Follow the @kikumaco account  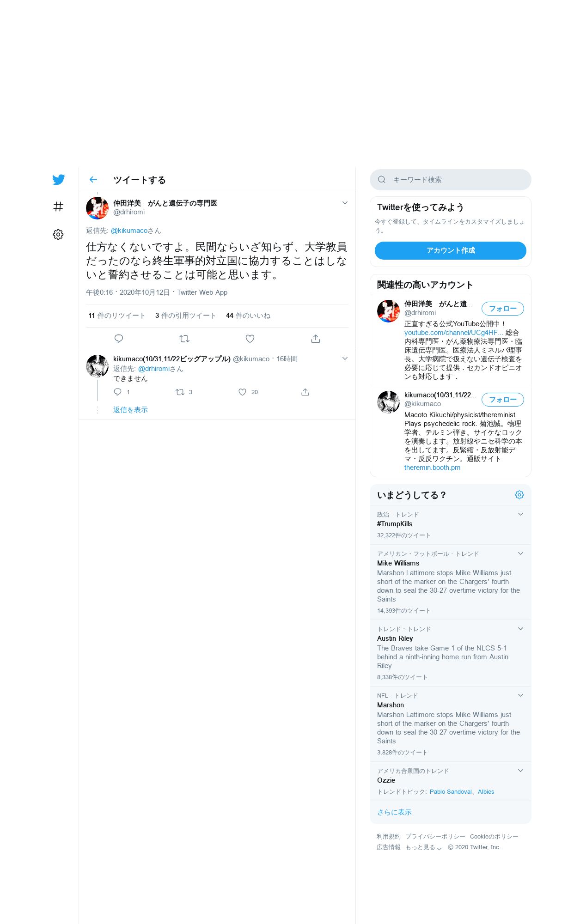point(503,400)
